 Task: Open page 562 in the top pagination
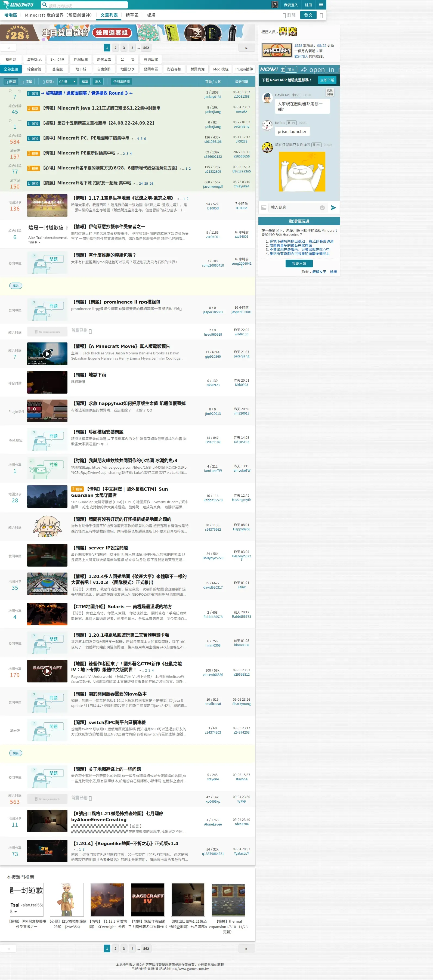click(146, 48)
